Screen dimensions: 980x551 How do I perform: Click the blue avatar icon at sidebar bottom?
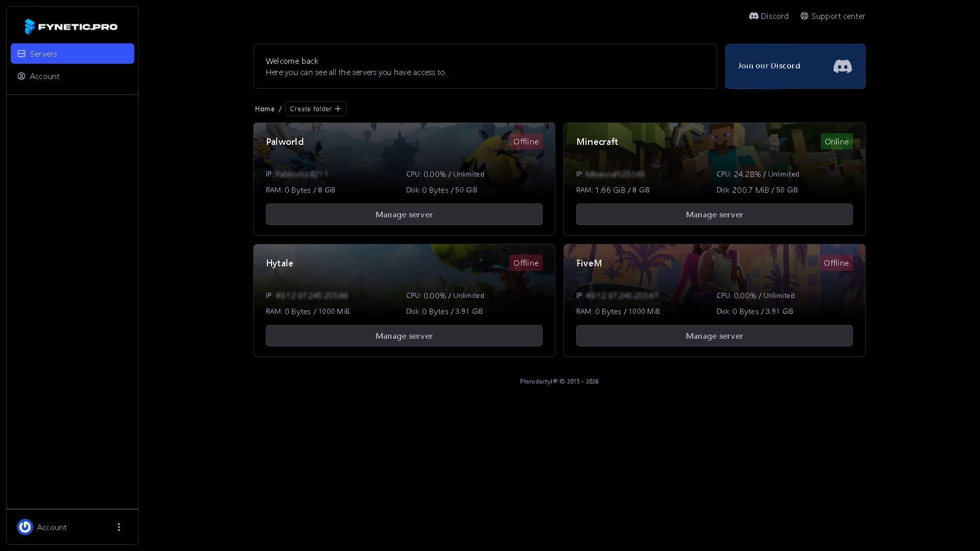point(25,527)
